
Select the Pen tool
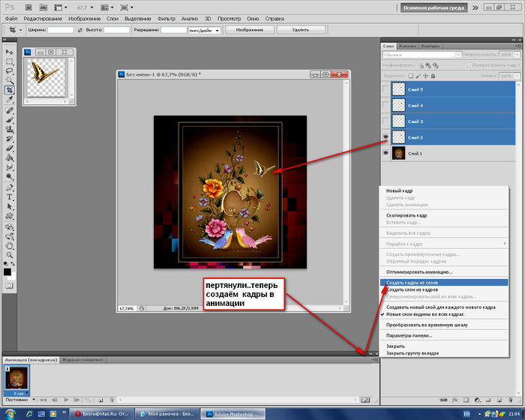(9, 187)
